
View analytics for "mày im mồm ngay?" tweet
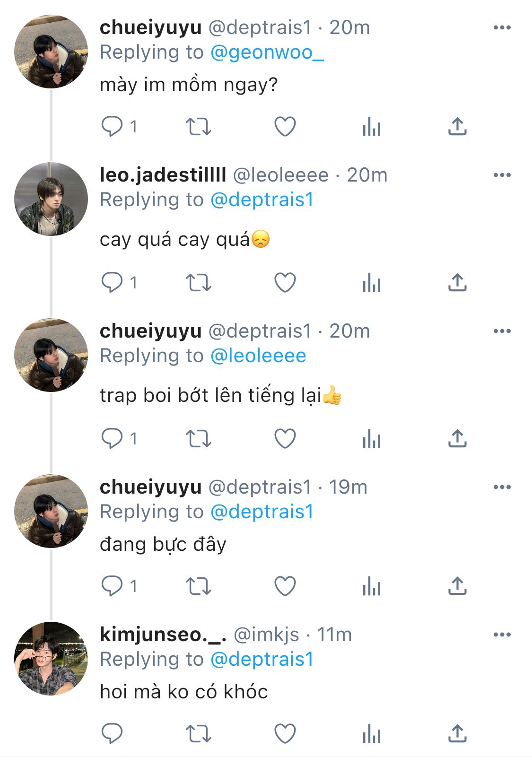372,127
